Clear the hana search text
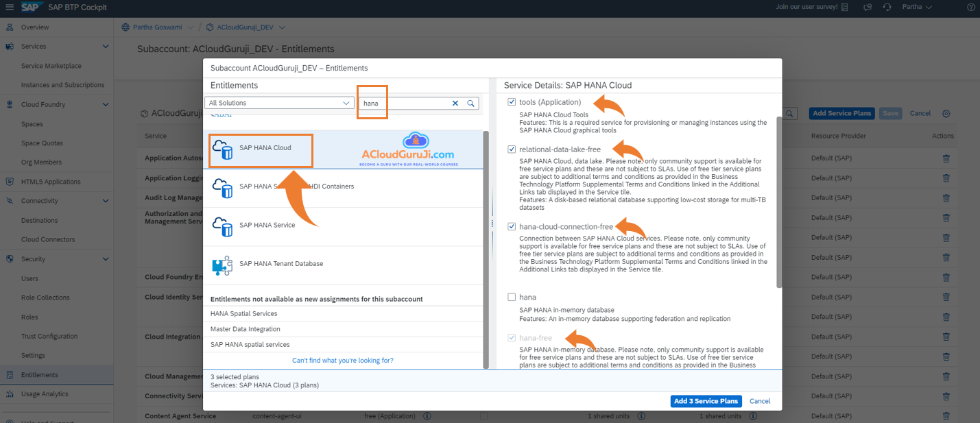980x423 pixels. [x=455, y=103]
